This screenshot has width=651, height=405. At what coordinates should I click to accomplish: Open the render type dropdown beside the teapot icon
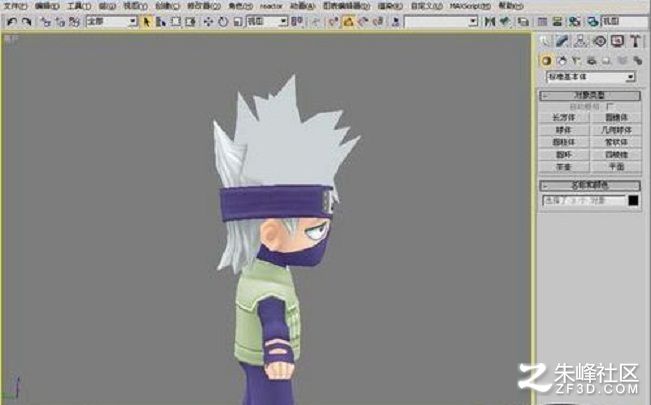coord(623,22)
